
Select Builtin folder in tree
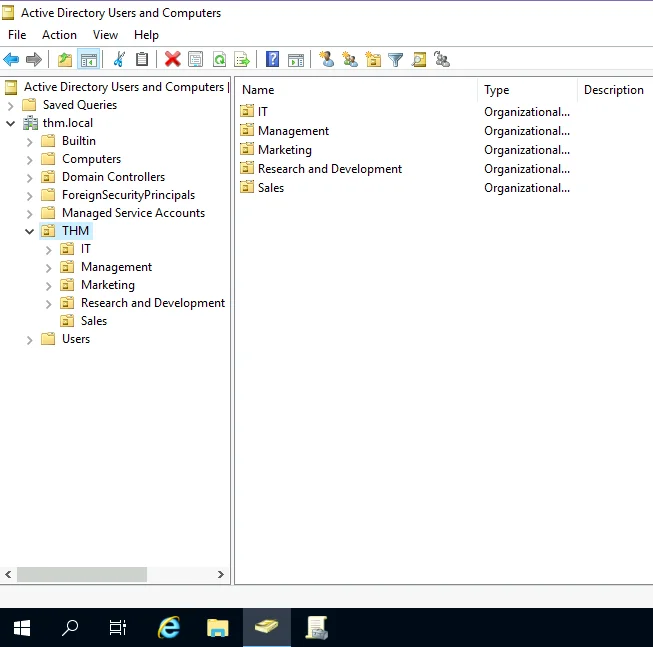click(x=79, y=141)
